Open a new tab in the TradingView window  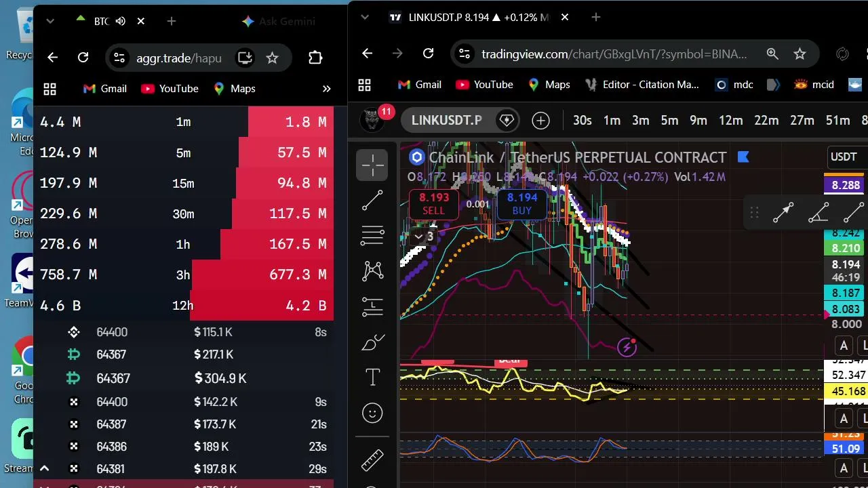[x=595, y=17]
